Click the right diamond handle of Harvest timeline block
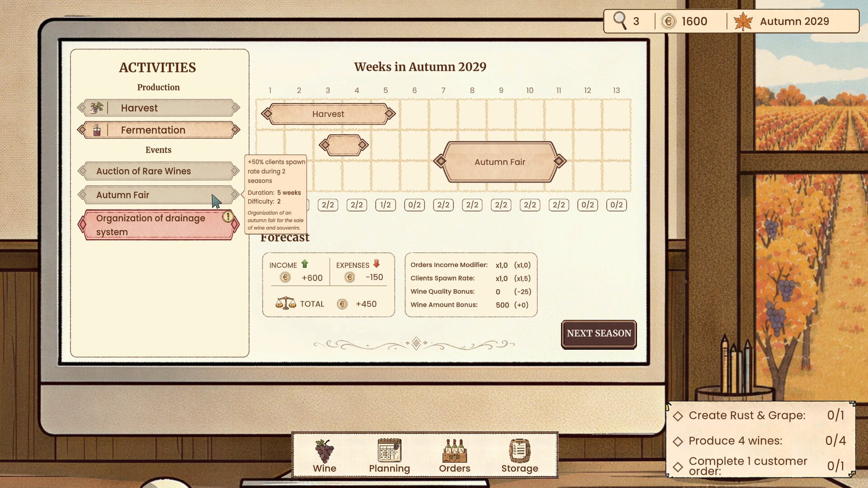The width and height of the screenshot is (868, 488). [x=389, y=114]
